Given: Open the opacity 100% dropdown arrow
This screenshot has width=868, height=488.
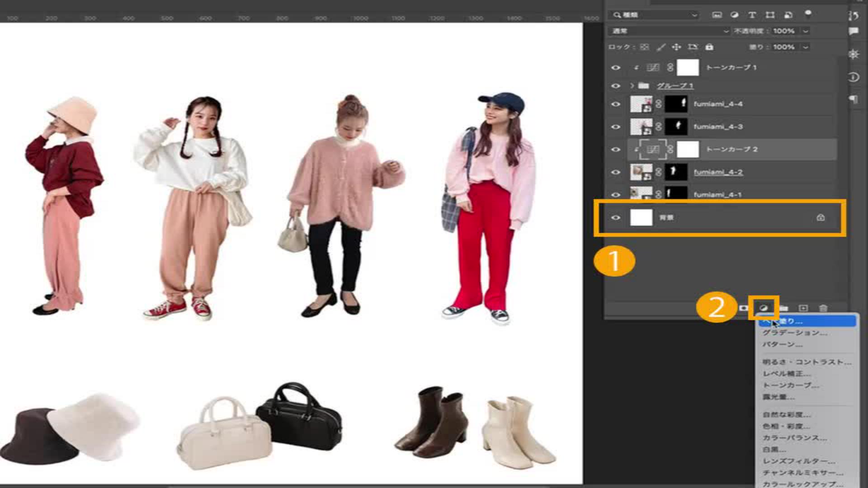Looking at the screenshot, I should (805, 31).
